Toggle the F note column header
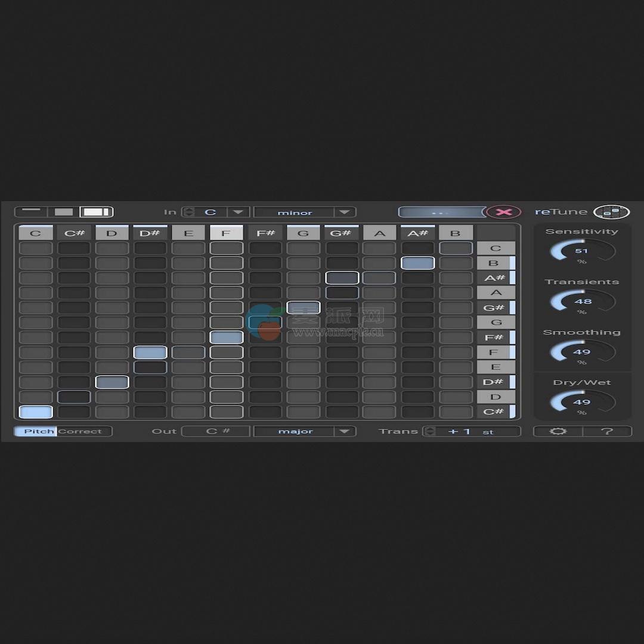Screen dimensions: 644x644 [x=227, y=233]
